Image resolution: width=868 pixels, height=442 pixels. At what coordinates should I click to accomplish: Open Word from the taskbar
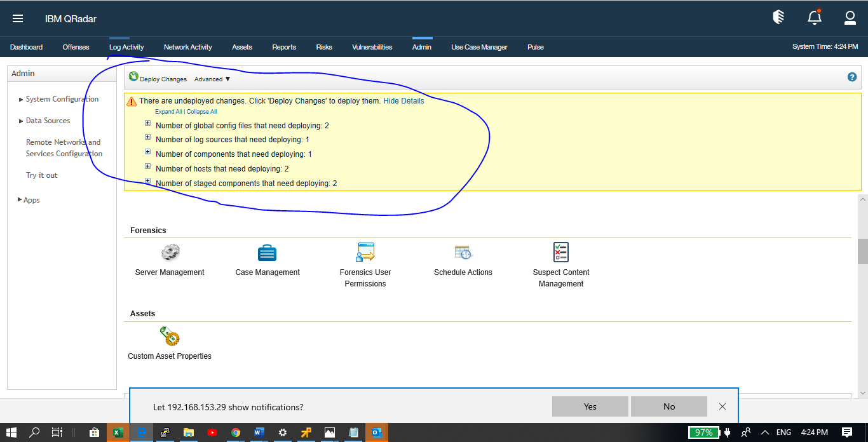point(259,432)
